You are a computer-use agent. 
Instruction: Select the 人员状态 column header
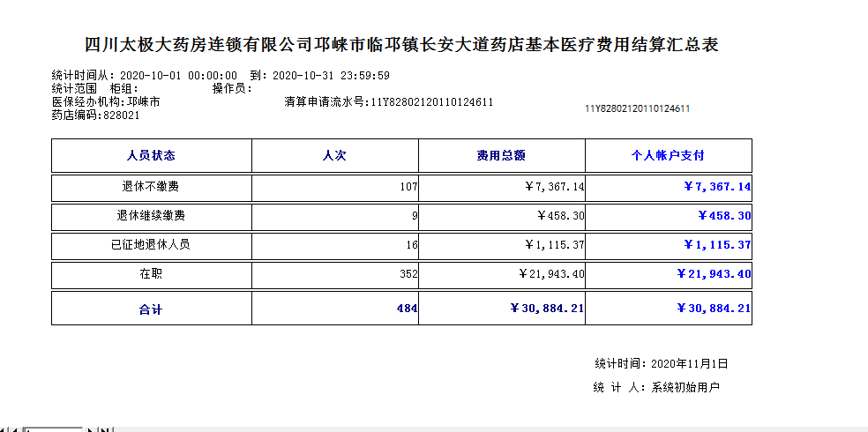coord(151,155)
